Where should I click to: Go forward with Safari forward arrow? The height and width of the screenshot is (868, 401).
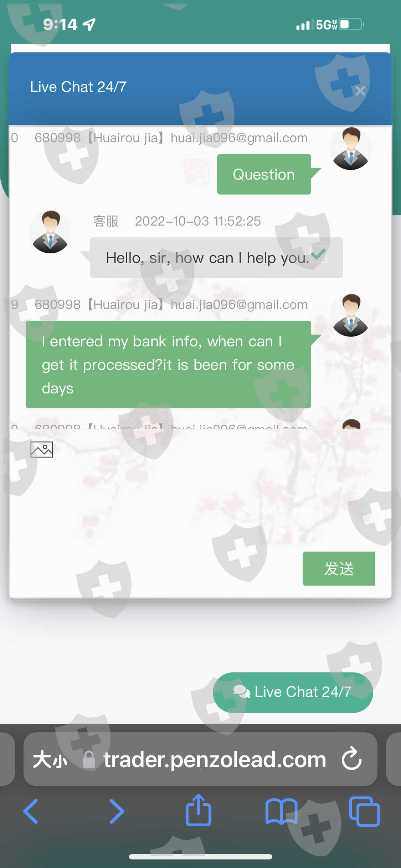click(117, 811)
